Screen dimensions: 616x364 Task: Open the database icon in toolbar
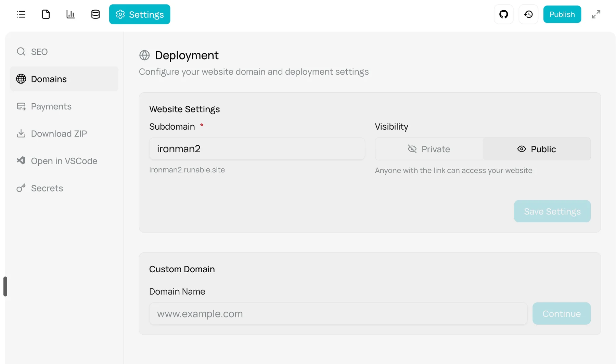click(x=95, y=14)
